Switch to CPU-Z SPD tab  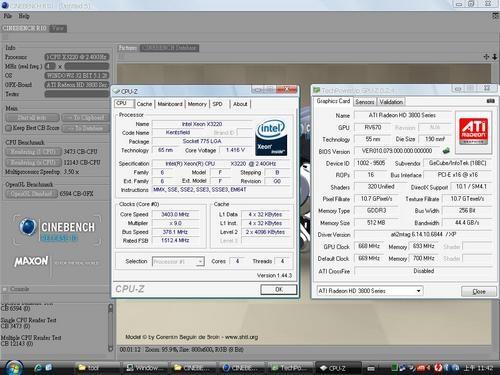point(217,104)
